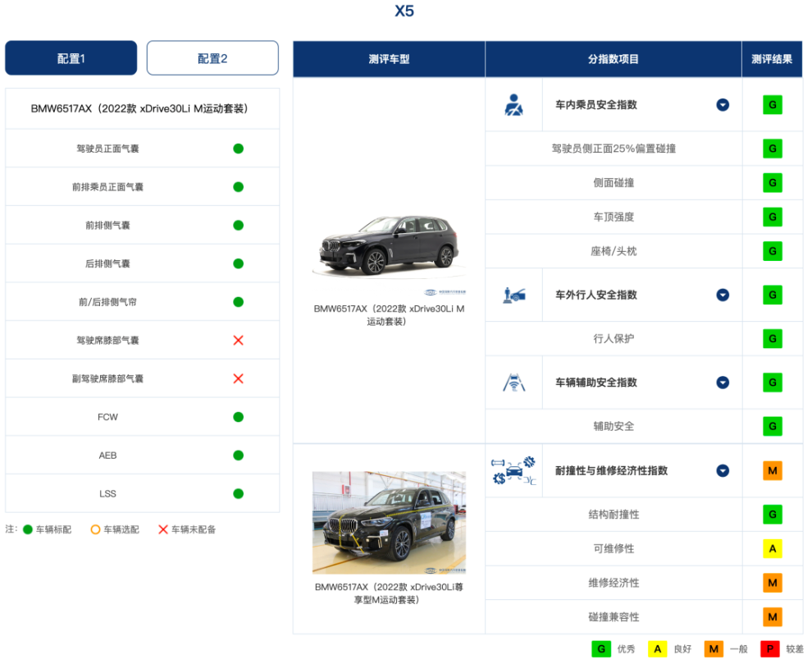Viewport: 812px width, 664px height.
Task: Click the G rating for 车内乘员安全指数
Action: coord(773,105)
